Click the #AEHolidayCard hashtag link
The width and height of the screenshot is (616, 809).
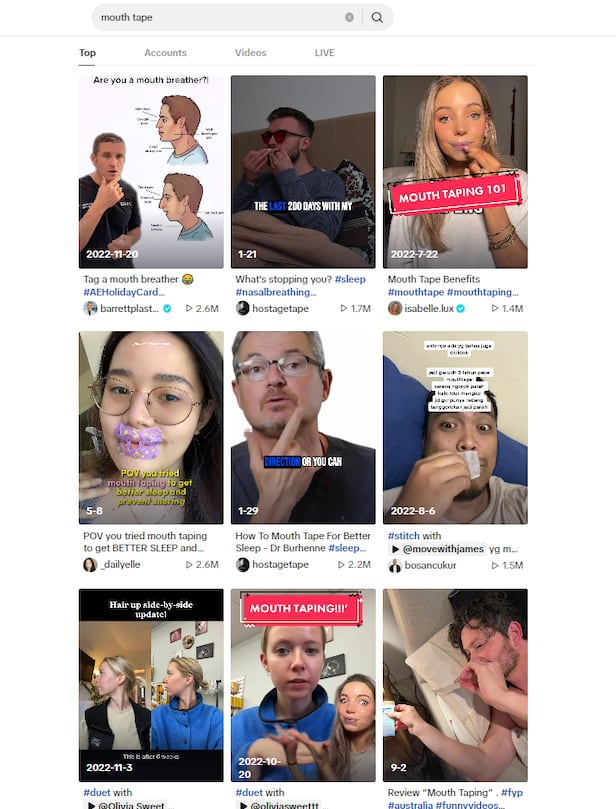point(124,292)
